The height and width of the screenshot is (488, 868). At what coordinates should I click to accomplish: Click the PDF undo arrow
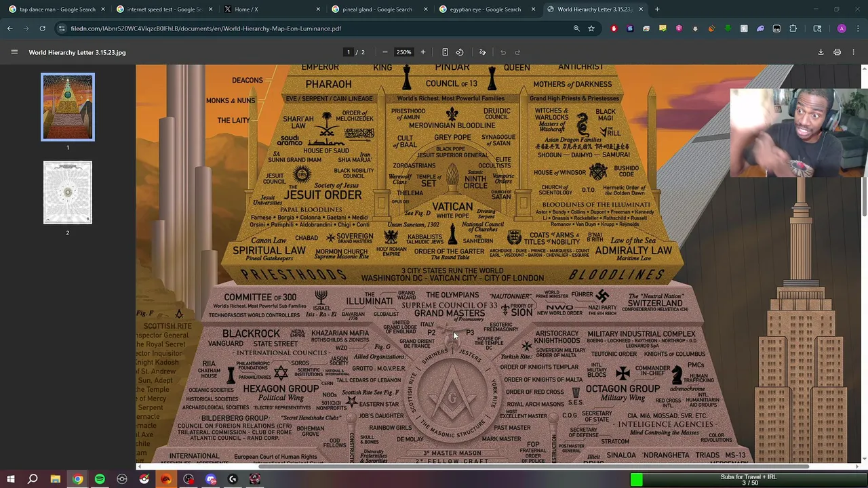pos(503,52)
